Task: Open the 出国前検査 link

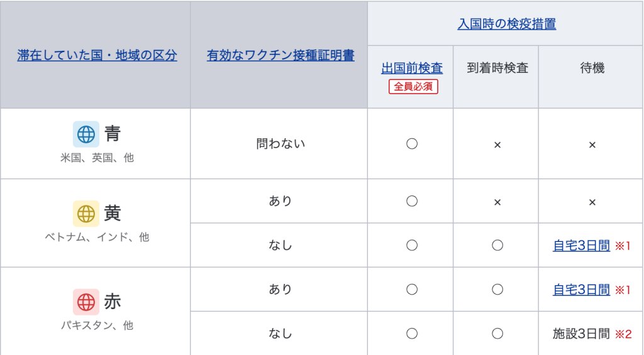Action: pyautogui.click(x=412, y=68)
